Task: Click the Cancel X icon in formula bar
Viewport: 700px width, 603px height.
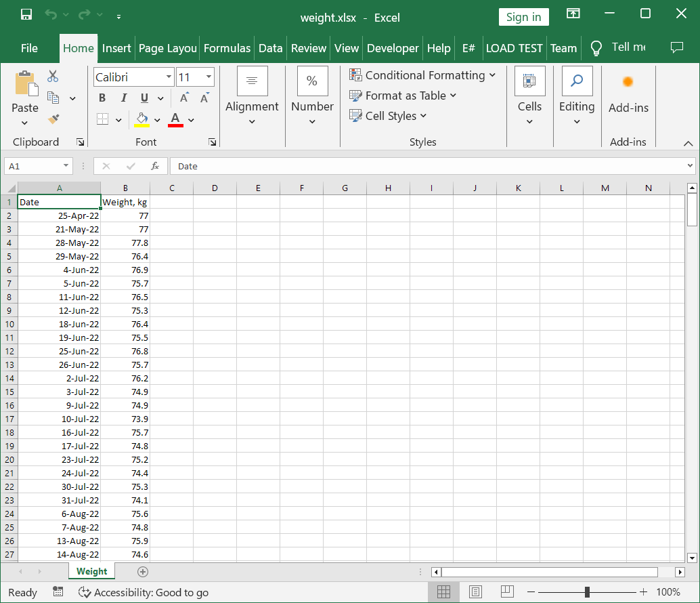Action: tap(106, 166)
